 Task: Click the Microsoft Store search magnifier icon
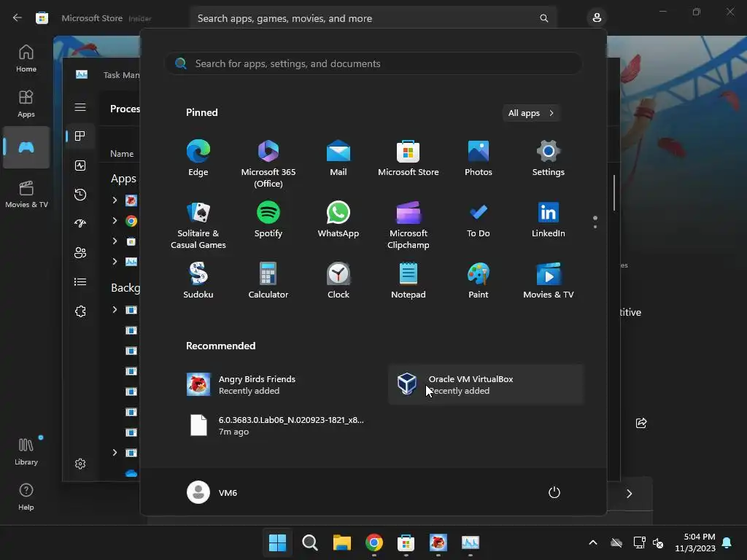(x=543, y=18)
